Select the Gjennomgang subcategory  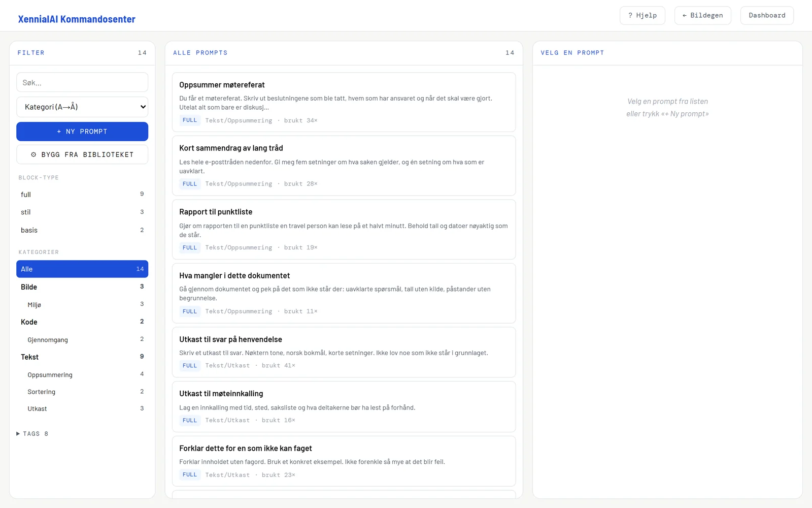pyautogui.click(x=82, y=340)
